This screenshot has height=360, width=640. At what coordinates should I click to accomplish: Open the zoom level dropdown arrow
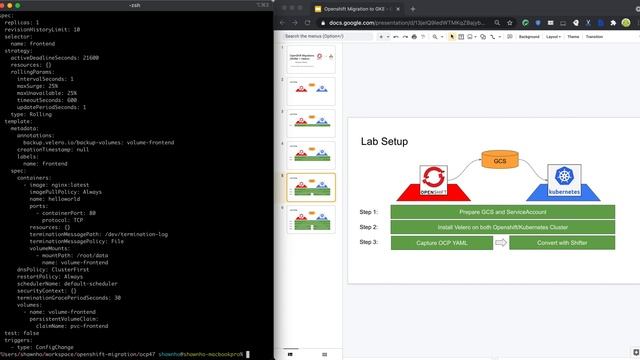click(x=442, y=37)
